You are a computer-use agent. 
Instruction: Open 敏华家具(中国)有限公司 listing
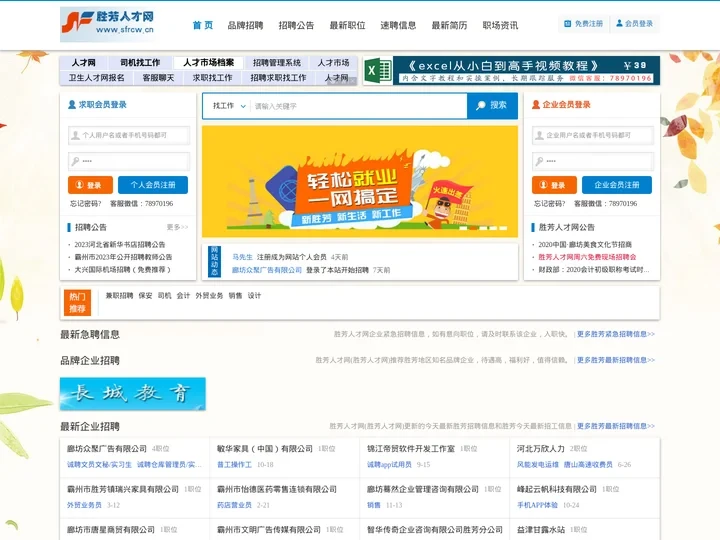pyautogui.click(x=265, y=449)
